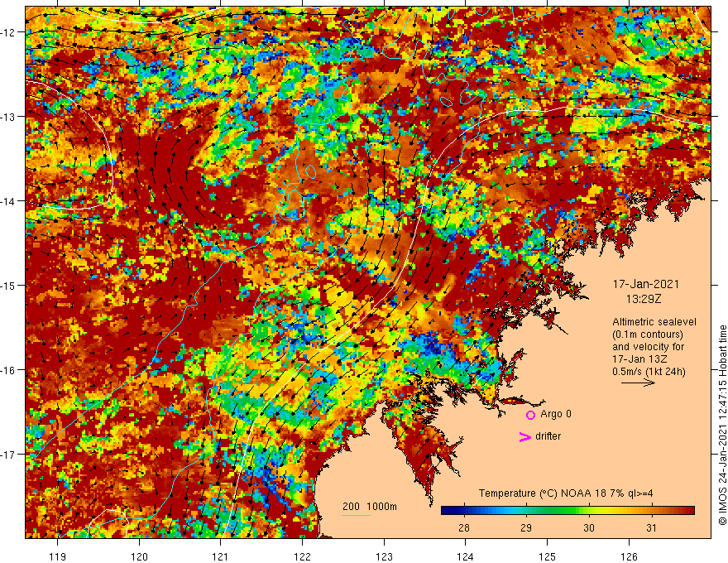Click the colorbar tick label 28
The width and height of the screenshot is (728, 563).
point(464,527)
